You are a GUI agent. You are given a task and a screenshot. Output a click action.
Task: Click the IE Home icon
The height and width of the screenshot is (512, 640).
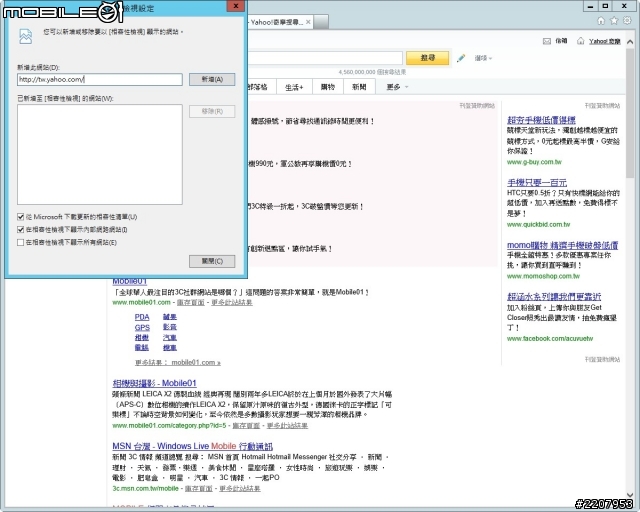600,20
